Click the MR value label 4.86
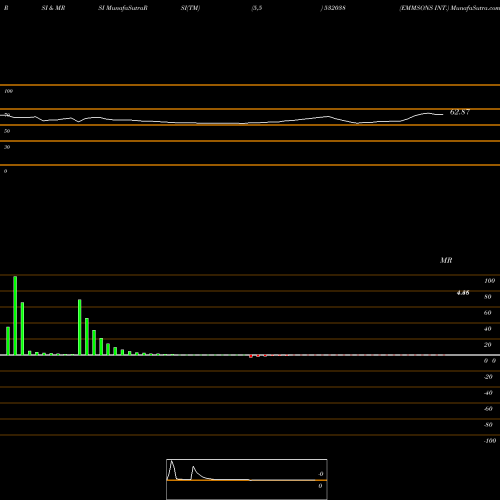This screenshot has height=500, width=500. [463, 293]
